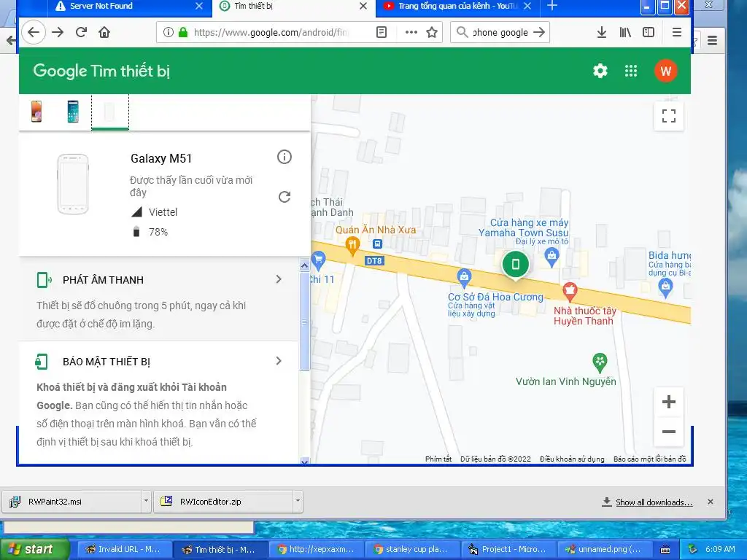Click Cơ Sở Đá Hoa Cương map pin
Screen dimensions: 747x560
tap(464, 277)
